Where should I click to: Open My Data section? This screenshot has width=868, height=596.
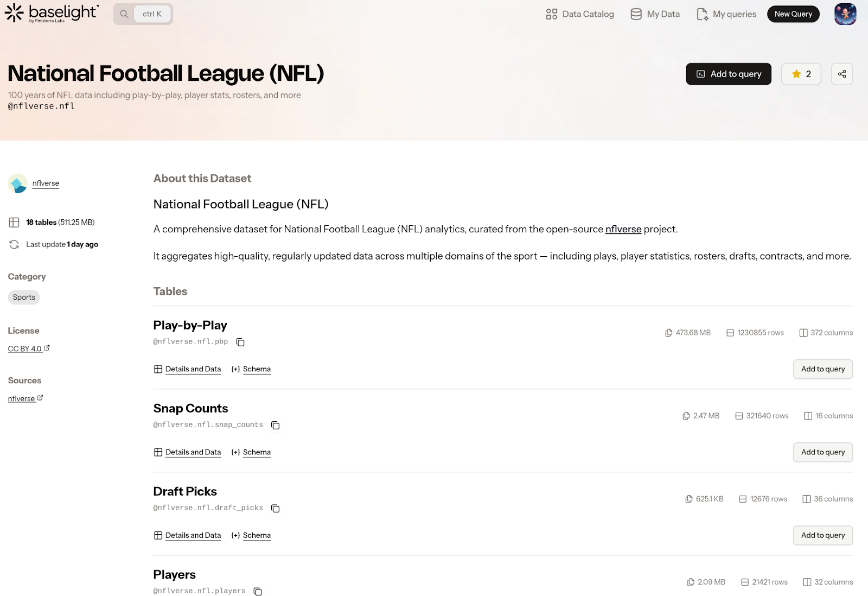[655, 14]
